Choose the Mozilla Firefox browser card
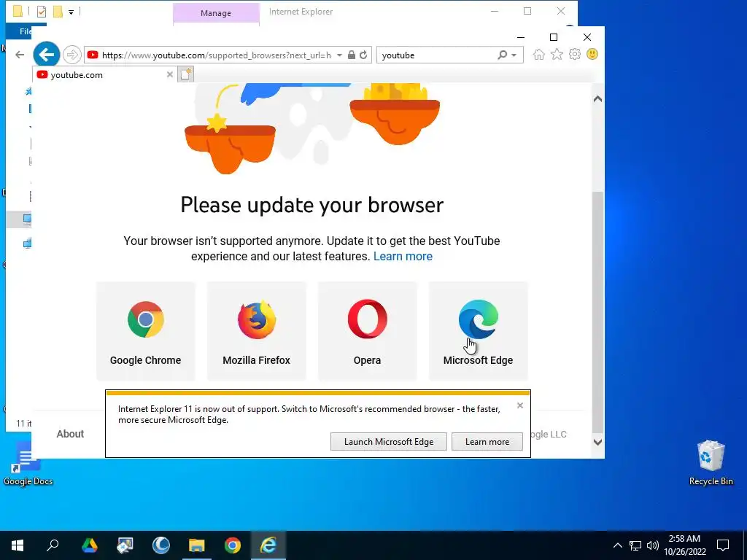This screenshot has height=560, width=747. 256,331
